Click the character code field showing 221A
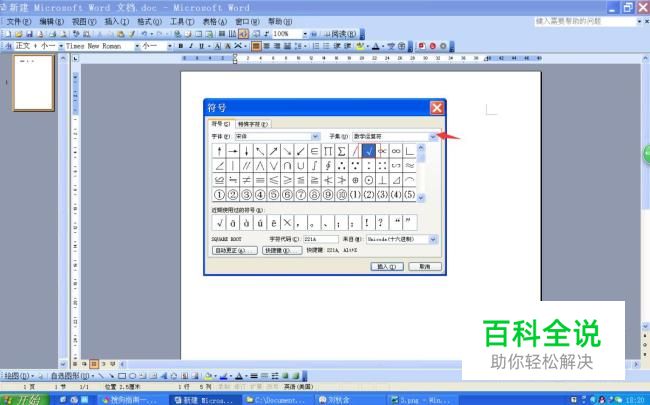Screen dimensions: 650x405 tap(320, 239)
